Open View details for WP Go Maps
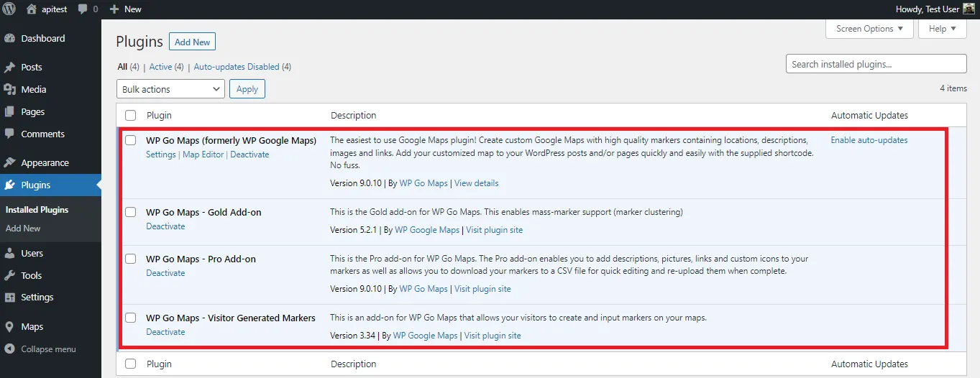 477,183
